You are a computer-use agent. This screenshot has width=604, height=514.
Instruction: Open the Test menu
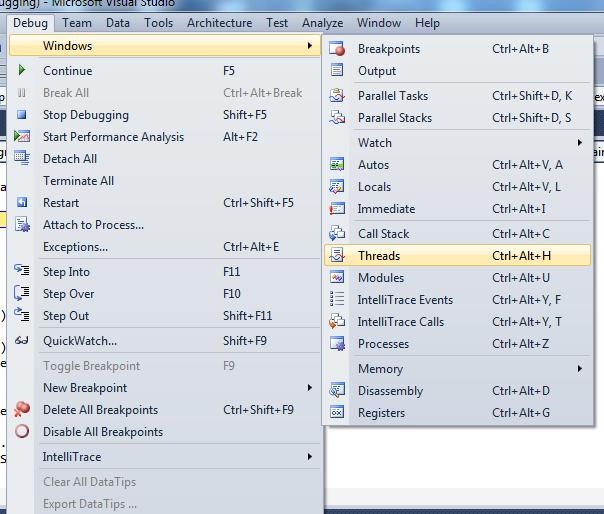coord(277,23)
